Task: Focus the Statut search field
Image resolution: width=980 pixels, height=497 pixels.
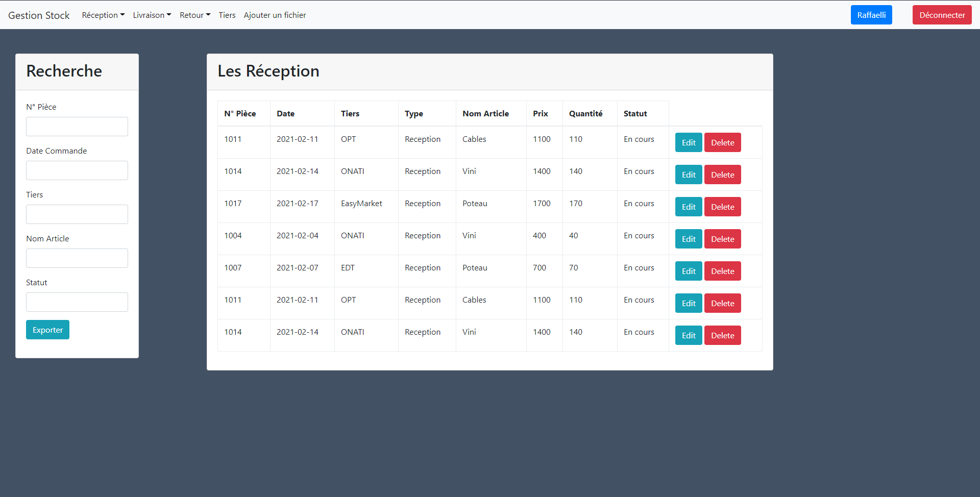Action: tap(77, 302)
